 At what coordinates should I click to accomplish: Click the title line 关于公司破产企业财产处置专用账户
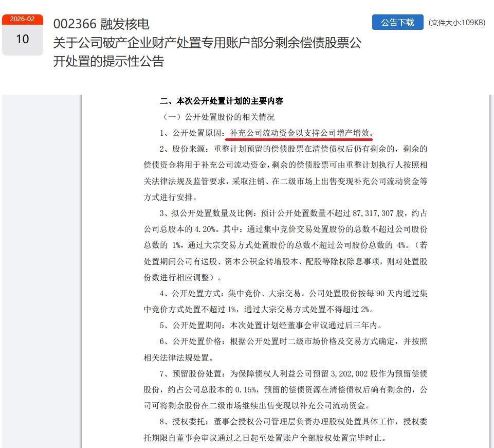[207, 43]
